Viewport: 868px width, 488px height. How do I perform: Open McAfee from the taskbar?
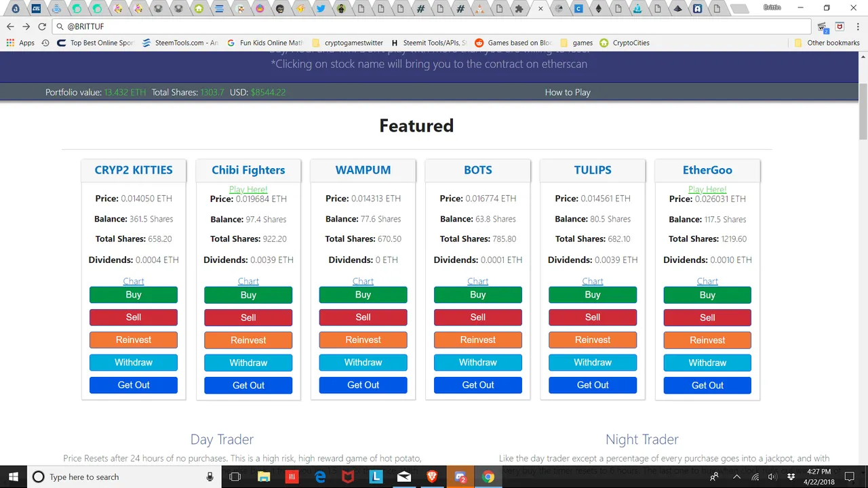[x=348, y=476]
